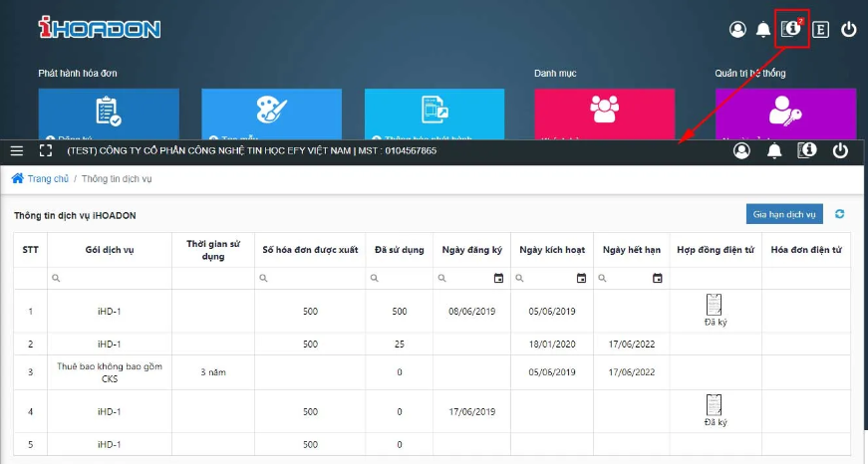Open service info icon in top banner

[791, 29]
